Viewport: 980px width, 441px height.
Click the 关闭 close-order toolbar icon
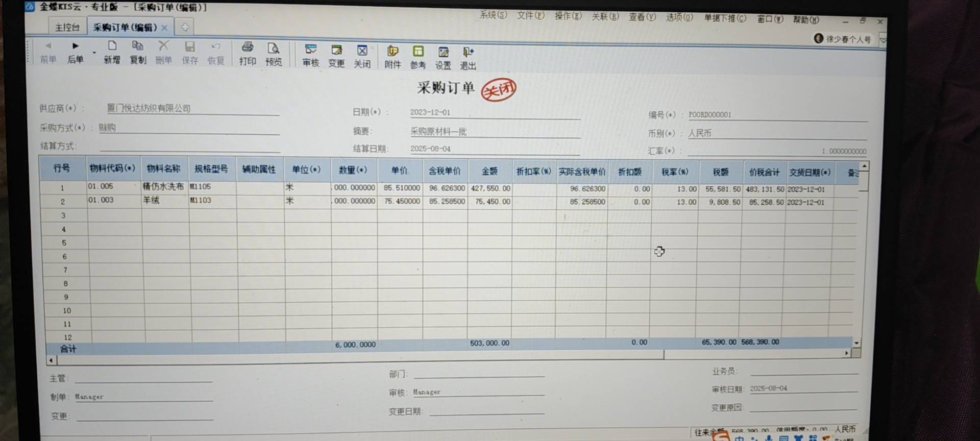tap(362, 57)
